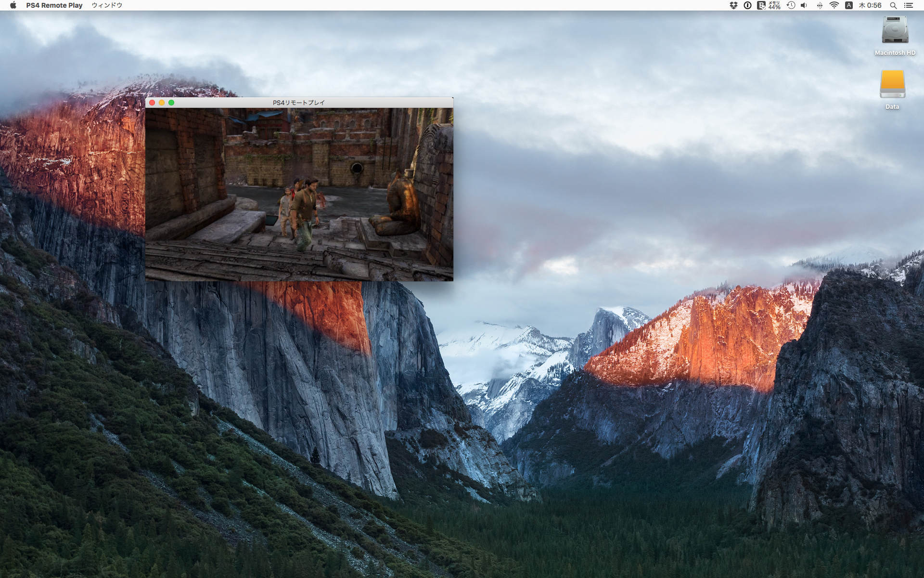The image size is (924, 578).
Task: Select the Macintosh HD drive icon
Action: pos(895,30)
